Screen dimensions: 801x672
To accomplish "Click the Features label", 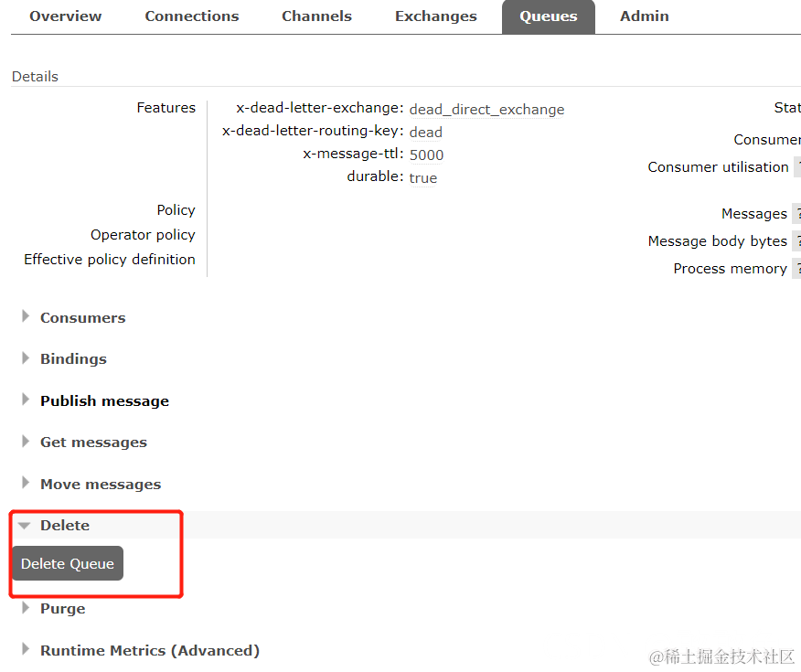I will tap(166, 108).
